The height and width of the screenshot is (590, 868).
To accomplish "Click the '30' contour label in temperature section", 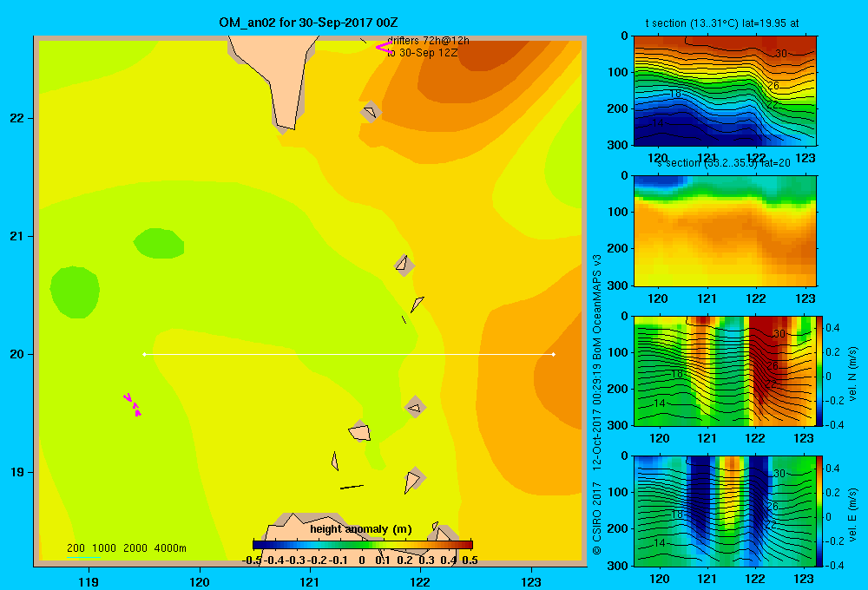I will click(780, 54).
